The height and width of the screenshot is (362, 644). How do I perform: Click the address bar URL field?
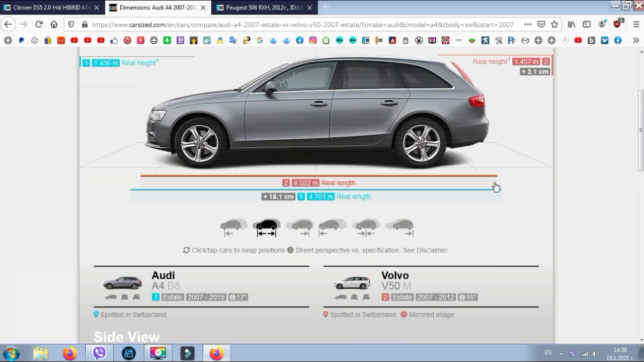[303, 24]
